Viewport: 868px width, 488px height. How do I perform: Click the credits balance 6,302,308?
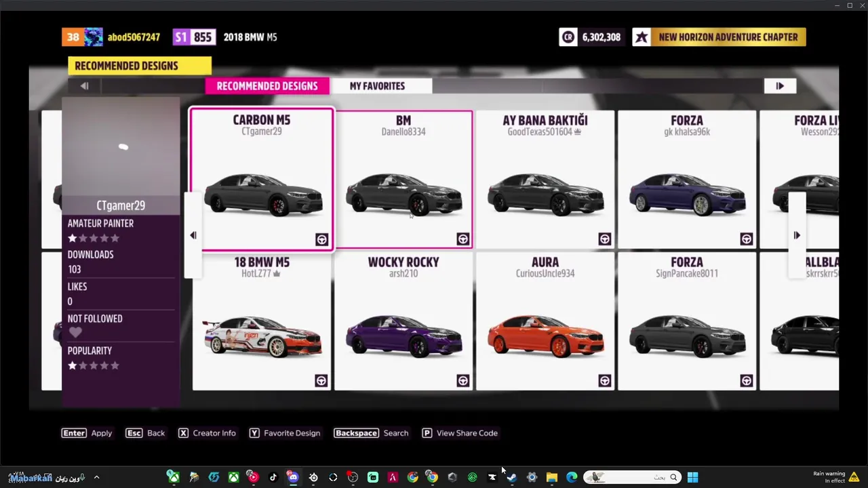click(601, 37)
